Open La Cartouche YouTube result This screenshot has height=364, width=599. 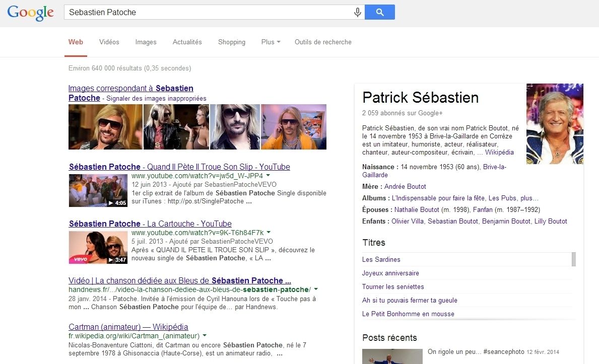point(150,224)
